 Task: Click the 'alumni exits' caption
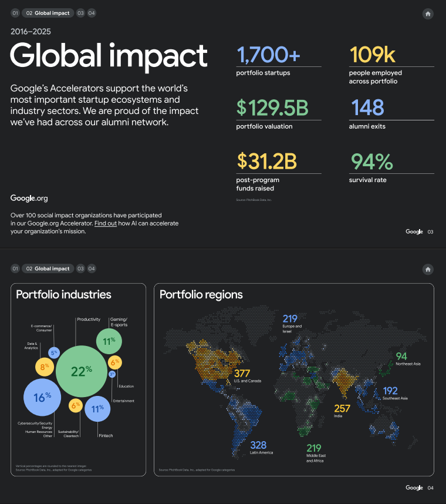pyautogui.click(x=367, y=126)
